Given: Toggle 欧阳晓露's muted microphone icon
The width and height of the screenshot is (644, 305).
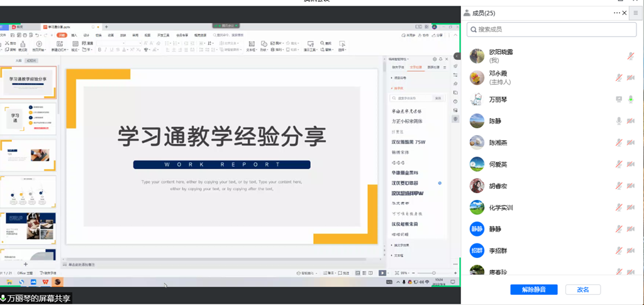Looking at the screenshot, I should [x=631, y=56].
